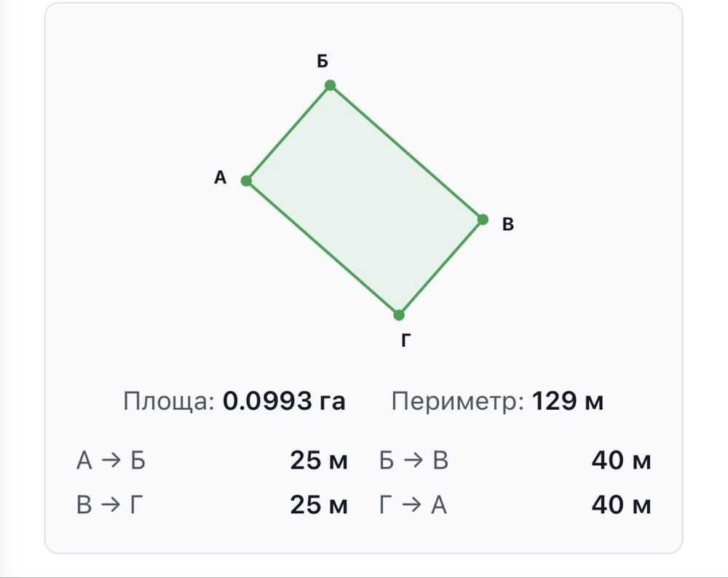Screen dimensions: 728x578
Task: Click the Г → А side length row
Action: [515, 504]
